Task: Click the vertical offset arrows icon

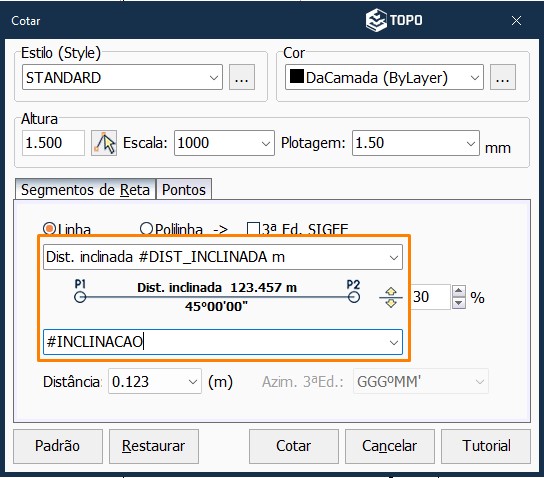Action: coord(391,297)
